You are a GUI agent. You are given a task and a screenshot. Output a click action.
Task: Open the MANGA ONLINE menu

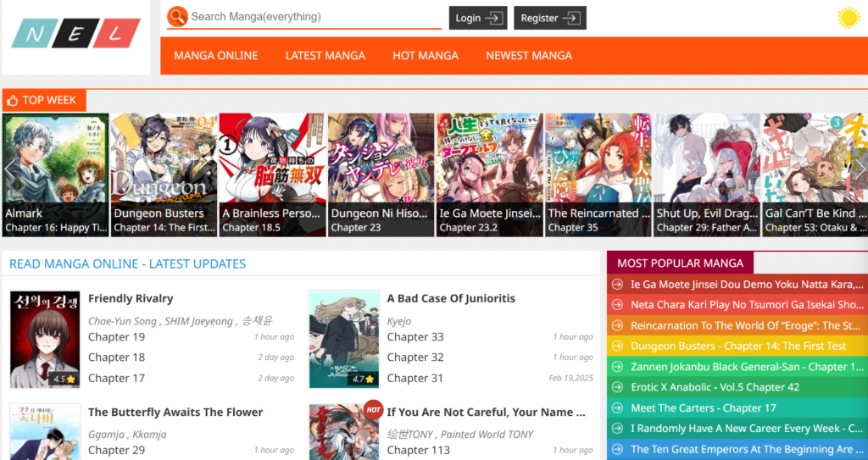point(216,56)
